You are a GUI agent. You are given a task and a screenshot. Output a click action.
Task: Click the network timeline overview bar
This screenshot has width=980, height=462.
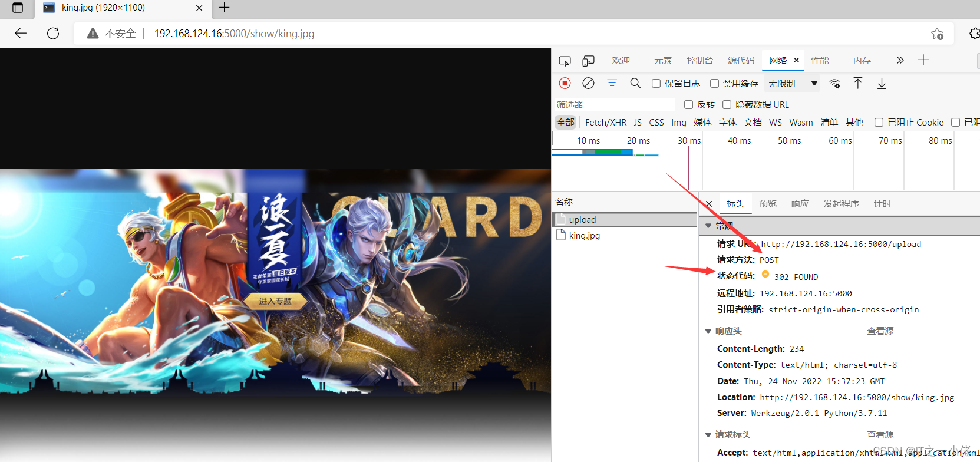coord(765,161)
